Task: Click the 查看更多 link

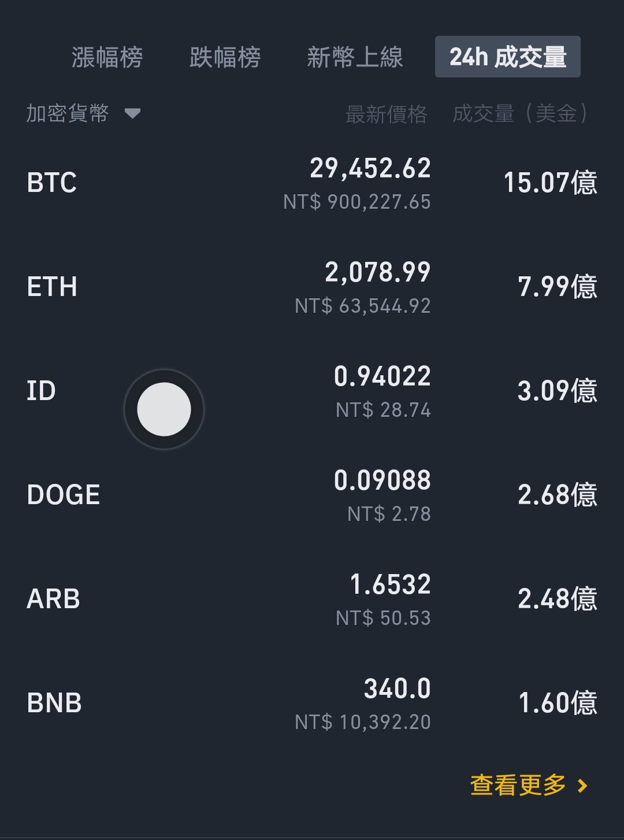Action: [x=518, y=785]
